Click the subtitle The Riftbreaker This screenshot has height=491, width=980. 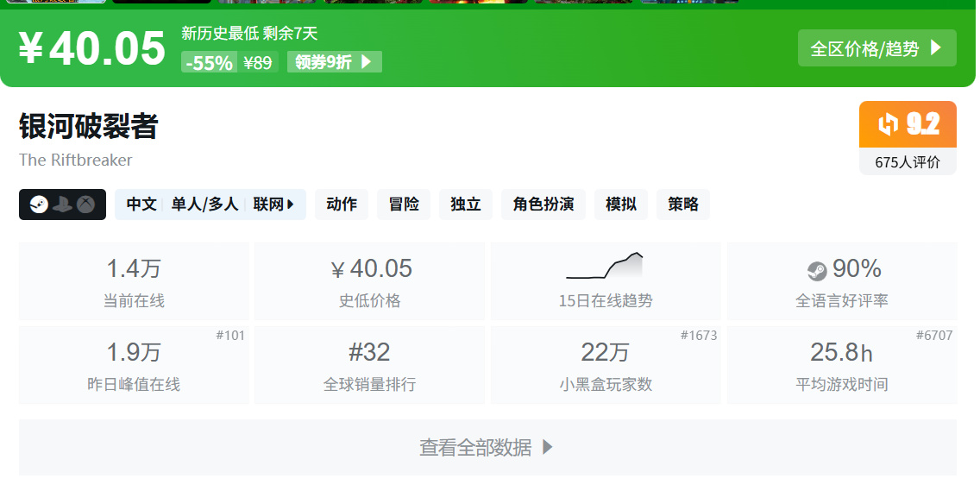(x=76, y=161)
